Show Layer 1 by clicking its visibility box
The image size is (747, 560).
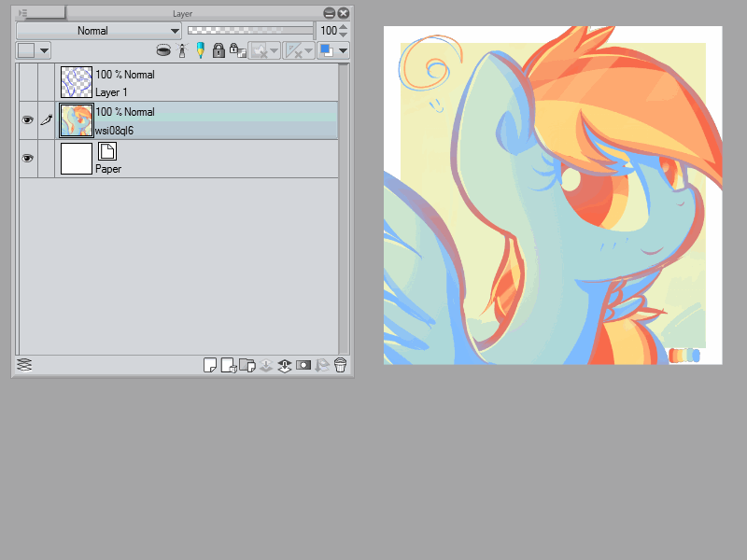tap(27, 82)
